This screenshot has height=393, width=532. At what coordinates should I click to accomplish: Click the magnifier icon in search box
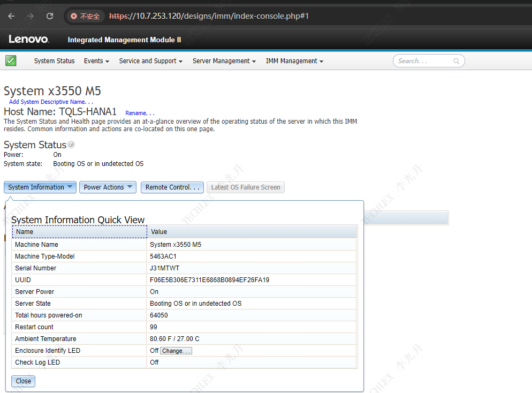(457, 61)
